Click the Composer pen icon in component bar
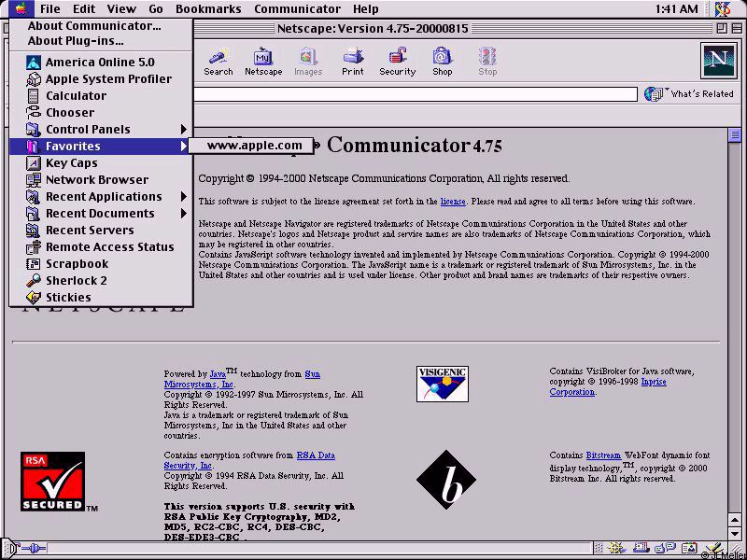Viewport: 747px width, 560px height. (712, 548)
